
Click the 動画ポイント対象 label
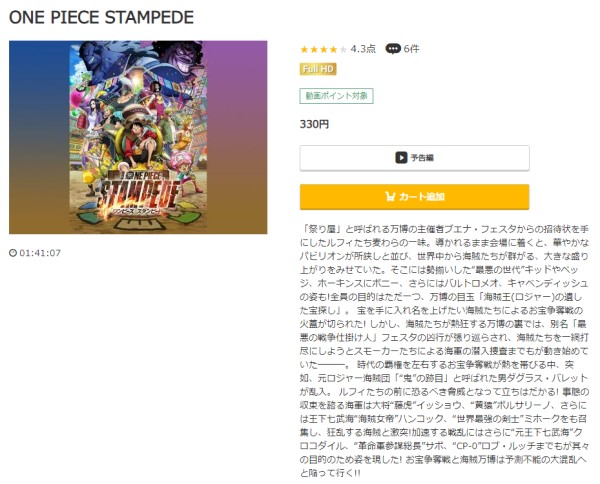[x=336, y=96]
